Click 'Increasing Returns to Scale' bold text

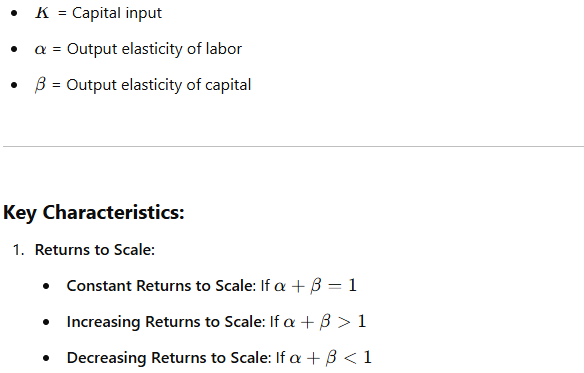[x=166, y=322]
